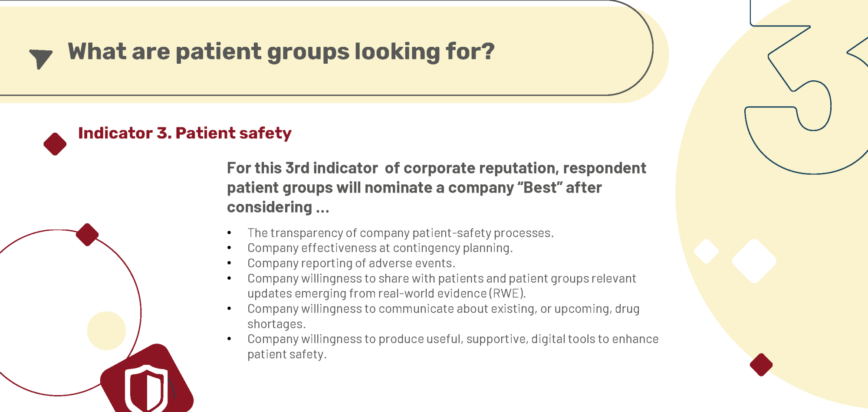Click the outlined number 3 graphic
The width and height of the screenshot is (868, 412).
click(807, 87)
